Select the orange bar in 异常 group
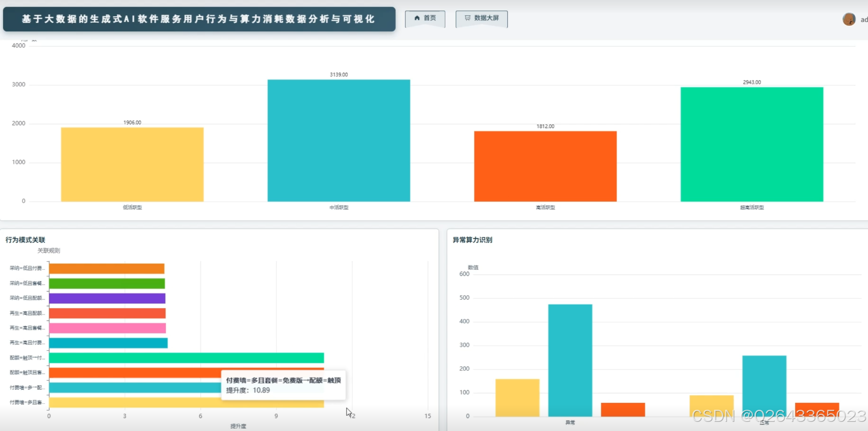868x431 pixels. click(623, 410)
